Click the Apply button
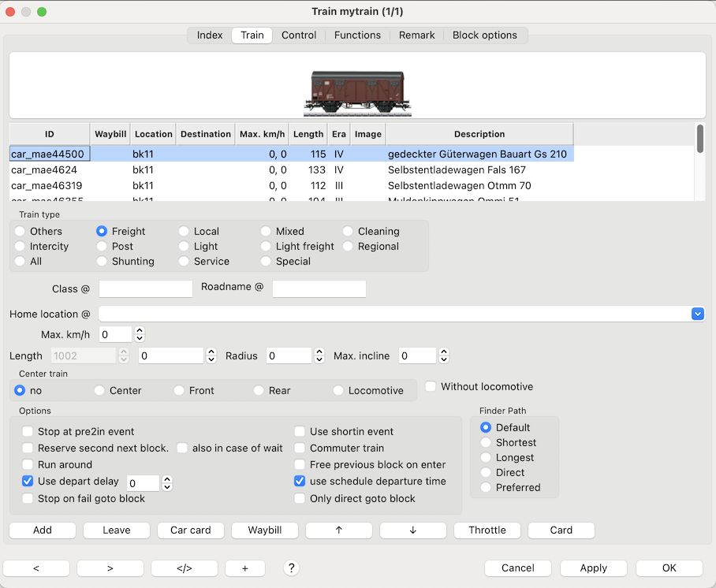 pyautogui.click(x=593, y=568)
